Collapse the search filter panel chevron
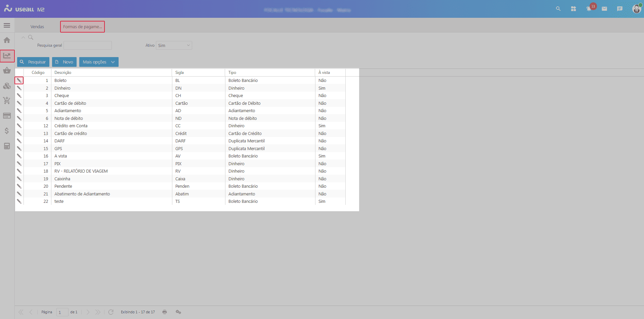 [23, 37]
